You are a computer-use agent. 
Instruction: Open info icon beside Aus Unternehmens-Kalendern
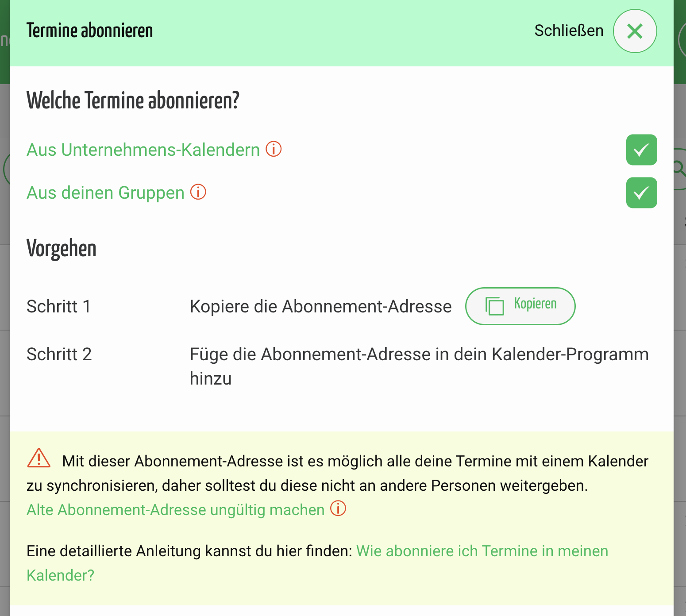274,149
